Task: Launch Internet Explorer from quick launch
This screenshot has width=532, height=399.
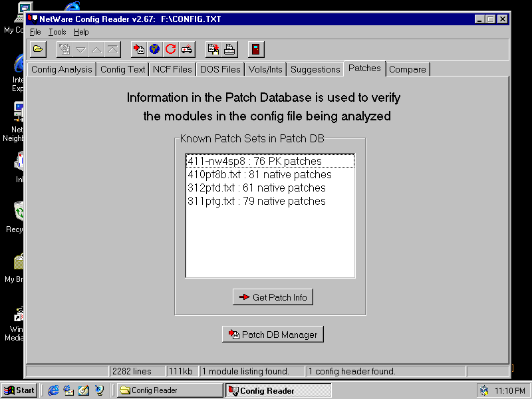Action: click(x=53, y=390)
